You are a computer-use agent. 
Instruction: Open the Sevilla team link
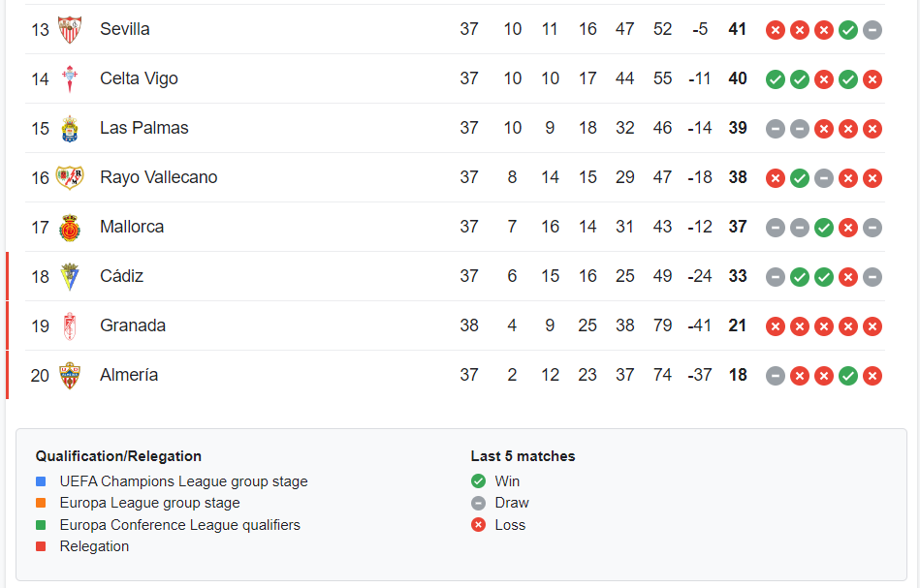[125, 30]
